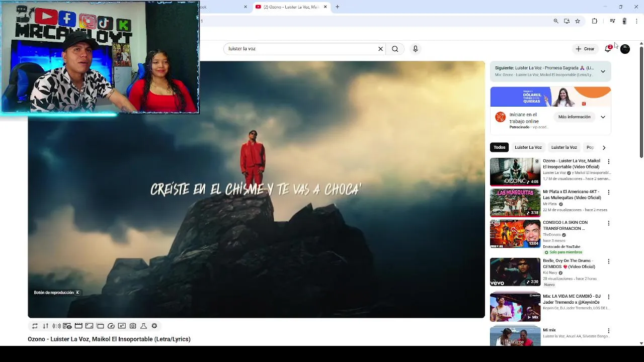Open the title Mr Plata x El Americano 4KT
This screenshot has height=362, width=644.
(x=572, y=195)
